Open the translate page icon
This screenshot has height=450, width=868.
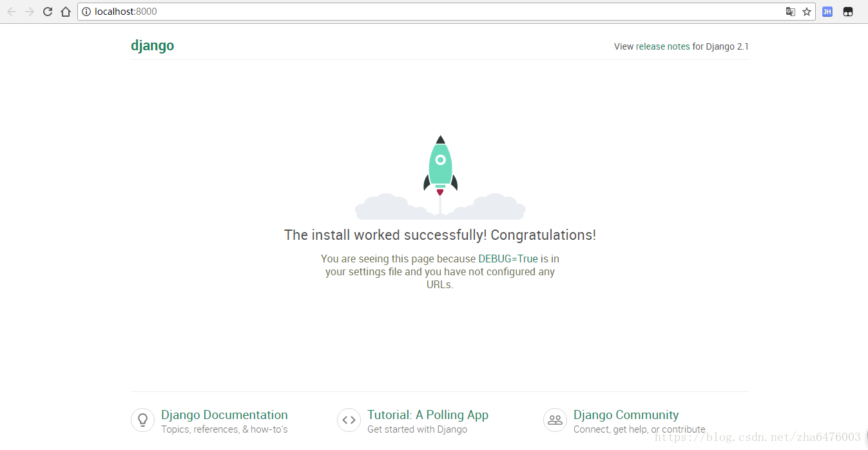coord(791,12)
